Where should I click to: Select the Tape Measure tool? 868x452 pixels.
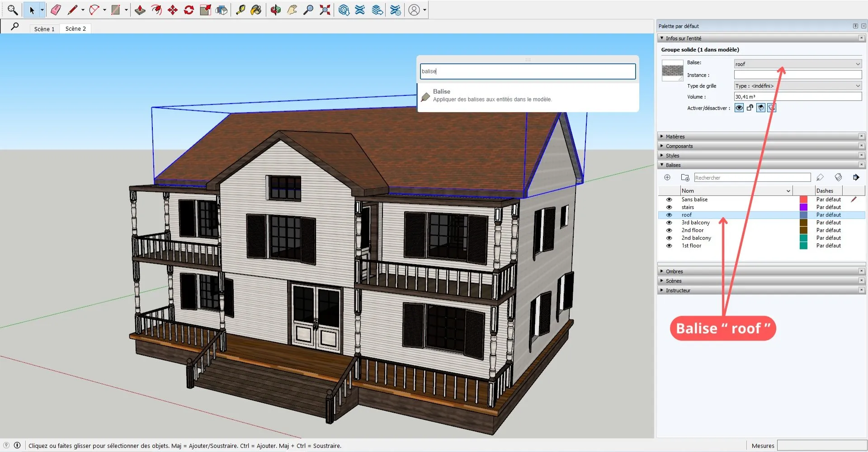[x=241, y=10]
